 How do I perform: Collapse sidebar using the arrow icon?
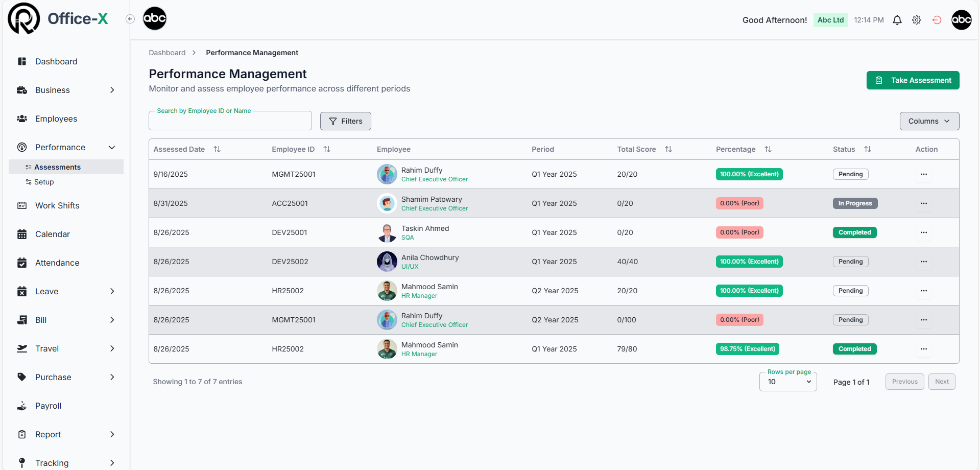click(x=130, y=19)
